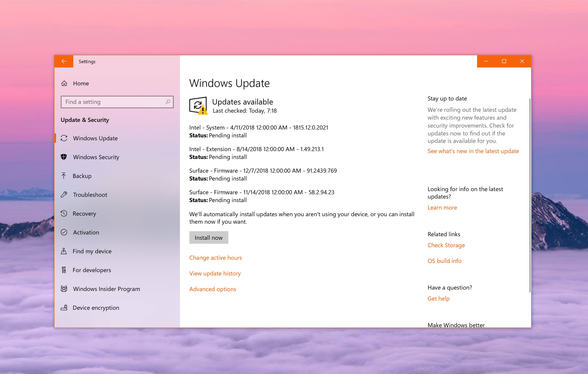Click the magnifier in the Find a setting box

(x=168, y=102)
